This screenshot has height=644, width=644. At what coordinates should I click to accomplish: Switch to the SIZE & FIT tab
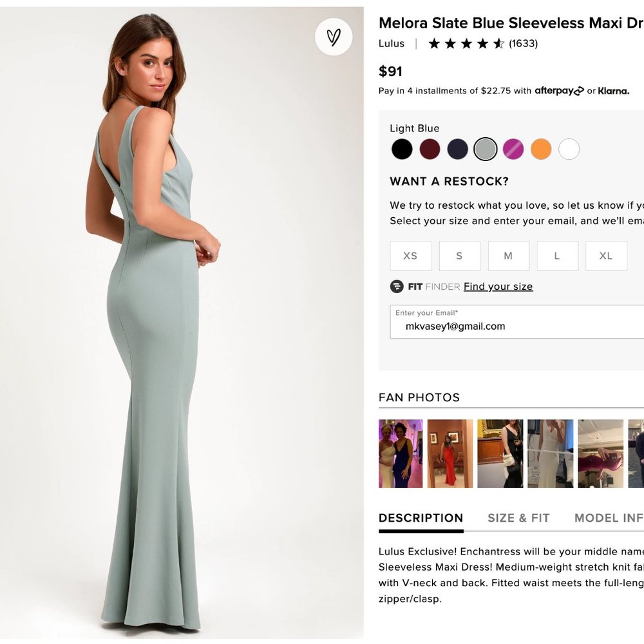click(x=519, y=518)
